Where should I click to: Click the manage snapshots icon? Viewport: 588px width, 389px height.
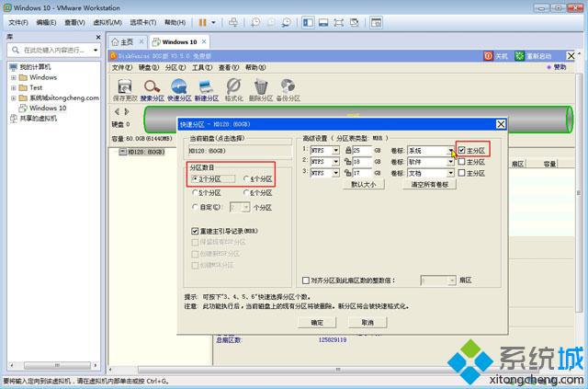(286, 22)
